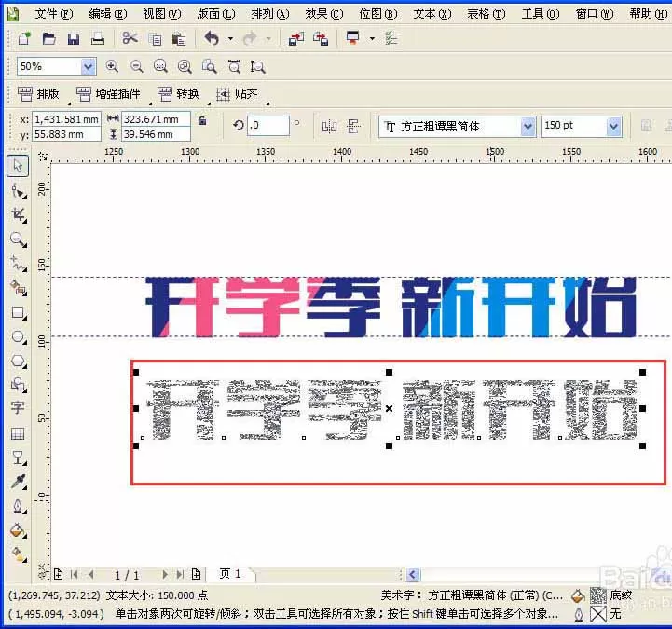Click the rotation angle field
The width and height of the screenshot is (672, 629).
point(268,126)
